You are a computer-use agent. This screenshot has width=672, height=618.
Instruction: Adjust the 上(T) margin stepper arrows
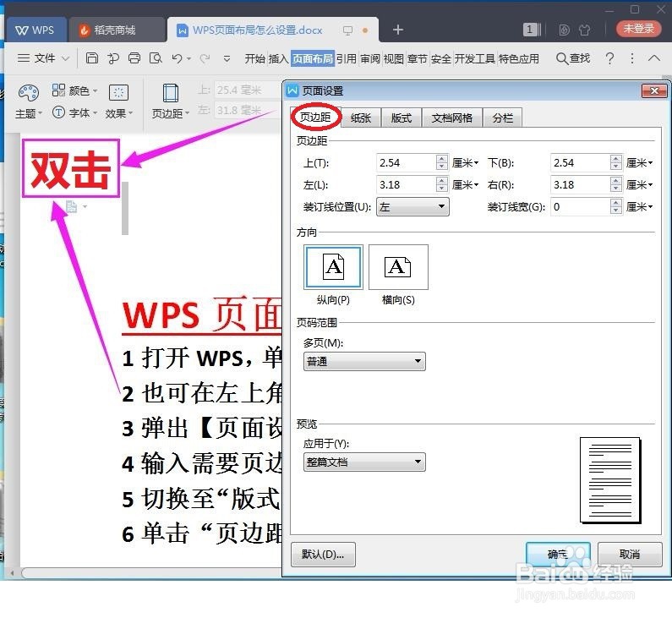tap(442, 163)
